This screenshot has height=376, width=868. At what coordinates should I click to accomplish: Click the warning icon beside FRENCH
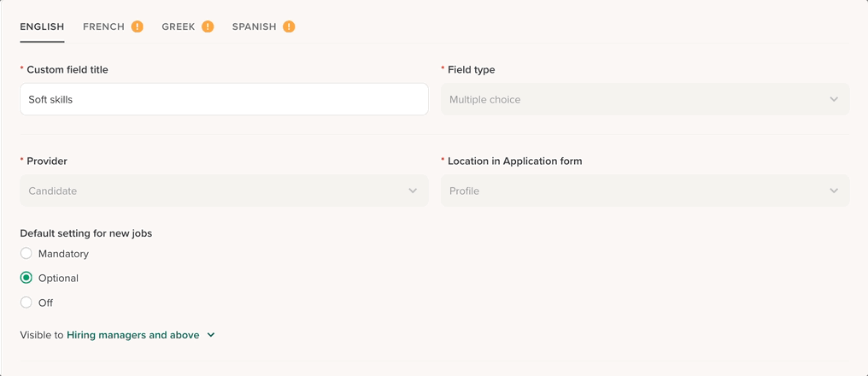pos(138,26)
